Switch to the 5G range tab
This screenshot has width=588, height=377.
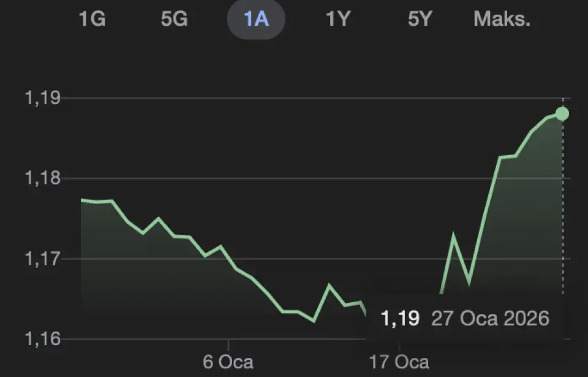tap(174, 19)
